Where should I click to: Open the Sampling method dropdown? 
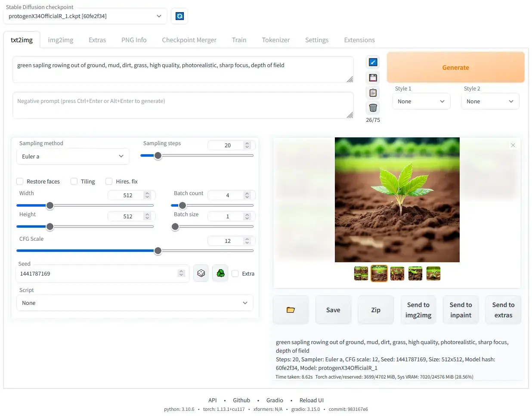[x=72, y=156]
